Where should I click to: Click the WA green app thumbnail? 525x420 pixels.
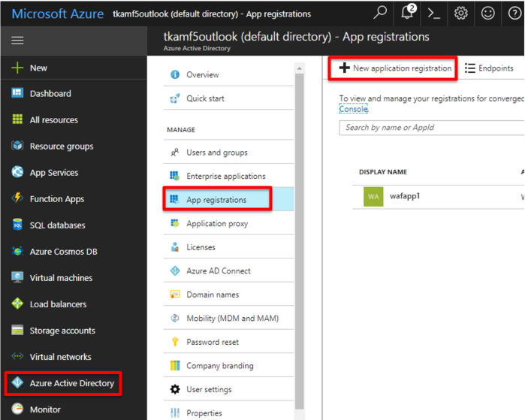click(x=373, y=197)
